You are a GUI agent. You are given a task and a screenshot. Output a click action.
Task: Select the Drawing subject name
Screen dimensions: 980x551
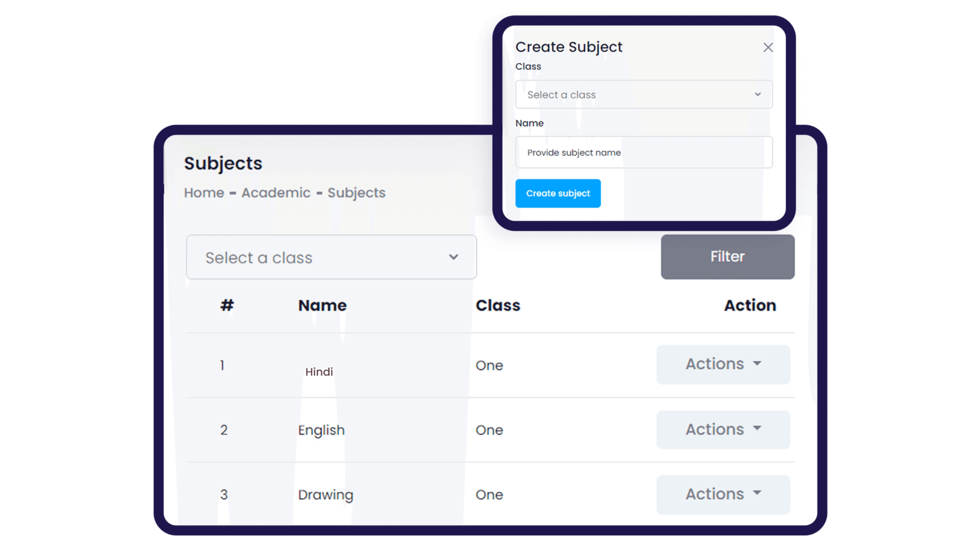click(x=325, y=495)
